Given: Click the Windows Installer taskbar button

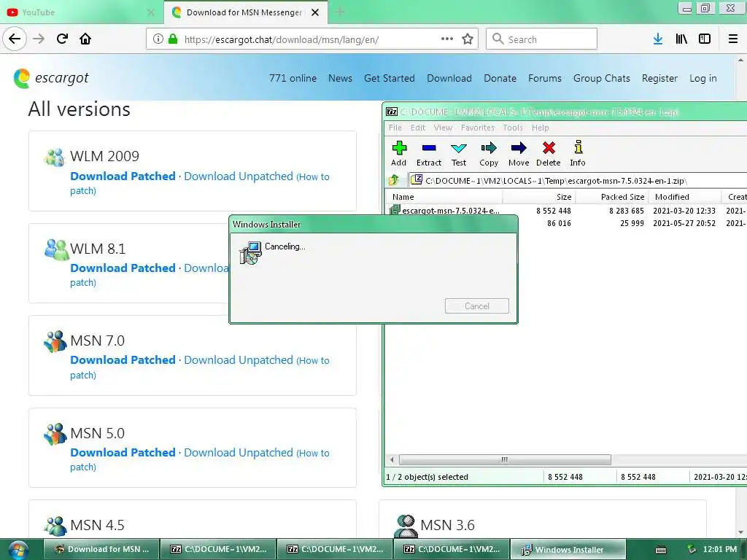Looking at the screenshot, I should coord(568,550).
